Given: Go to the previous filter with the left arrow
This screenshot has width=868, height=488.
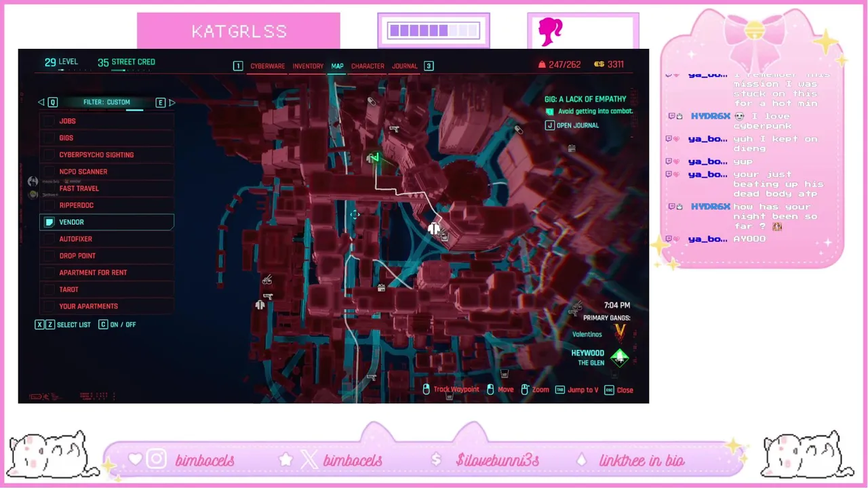Looking at the screenshot, I should 41,102.
